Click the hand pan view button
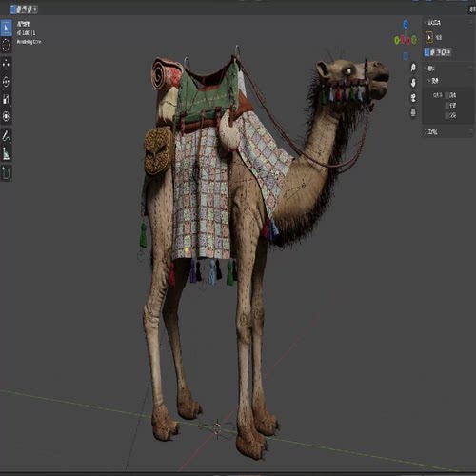Screen dimensions: 476x476 (x=413, y=83)
